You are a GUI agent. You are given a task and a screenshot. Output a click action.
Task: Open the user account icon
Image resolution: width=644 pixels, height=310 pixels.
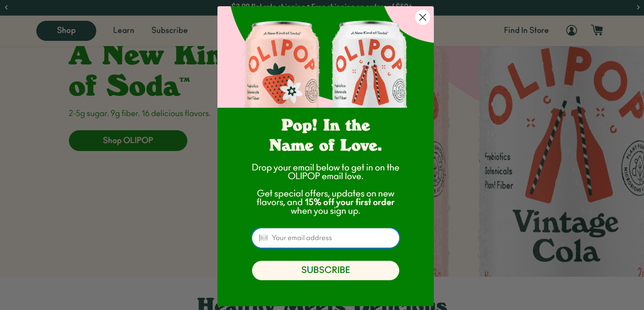(x=571, y=30)
